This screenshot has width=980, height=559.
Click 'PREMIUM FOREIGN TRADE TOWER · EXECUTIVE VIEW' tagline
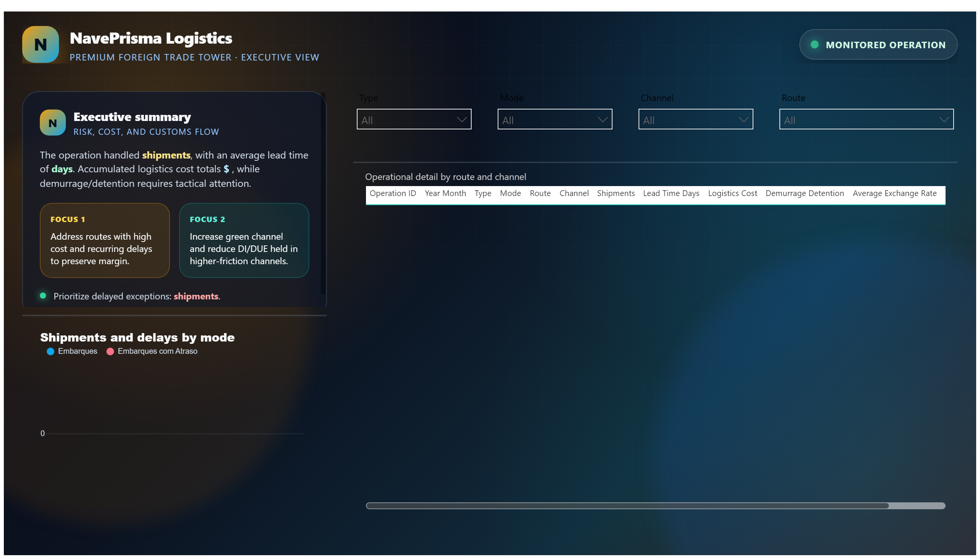[x=194, y=57]
